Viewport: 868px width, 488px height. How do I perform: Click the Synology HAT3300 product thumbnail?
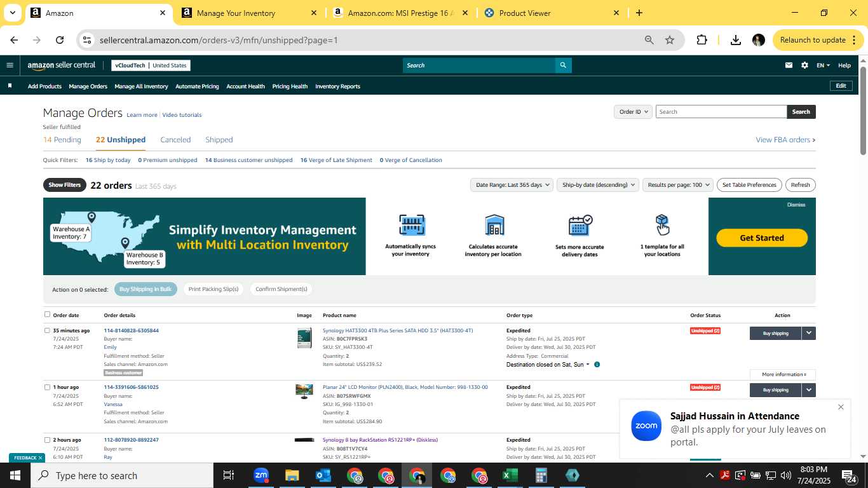pyautogui.click(x=304, y=338)
